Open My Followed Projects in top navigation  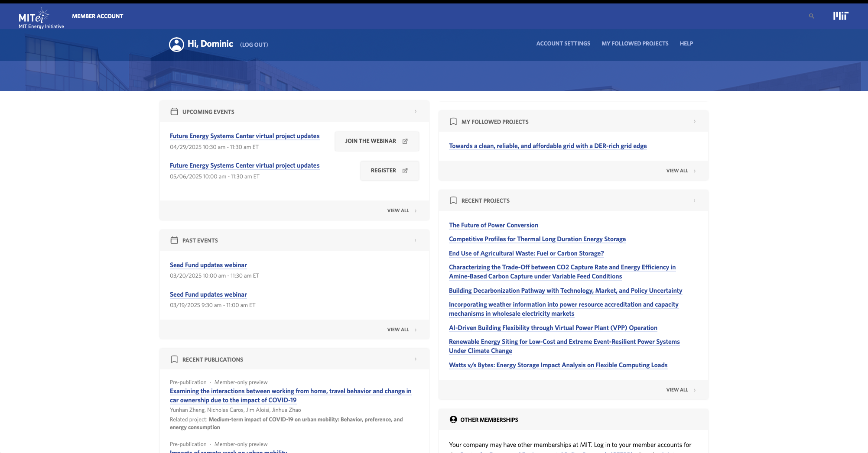(635, 44)
